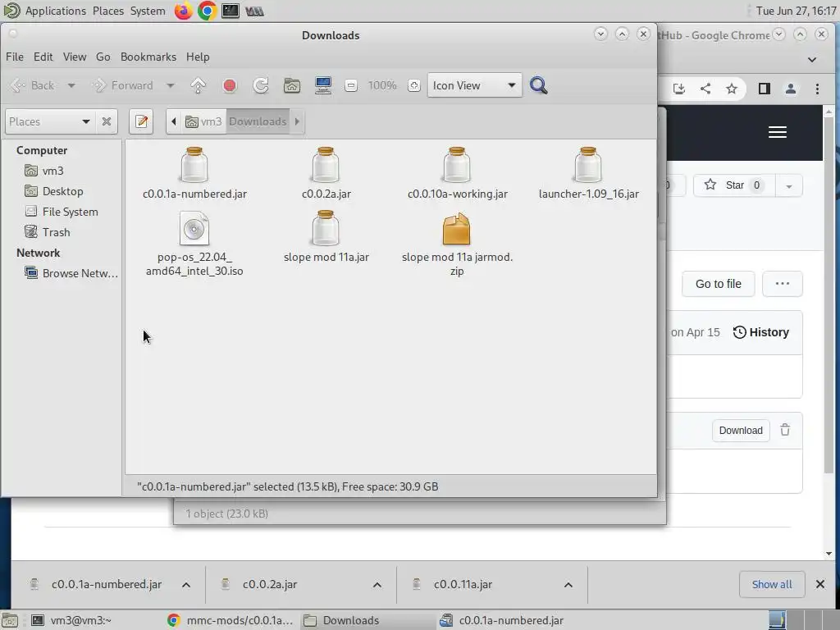The width and height of the screenshot is (840, 630).
Task: Open the Edit menu
Action: click(x=43, y=57)
